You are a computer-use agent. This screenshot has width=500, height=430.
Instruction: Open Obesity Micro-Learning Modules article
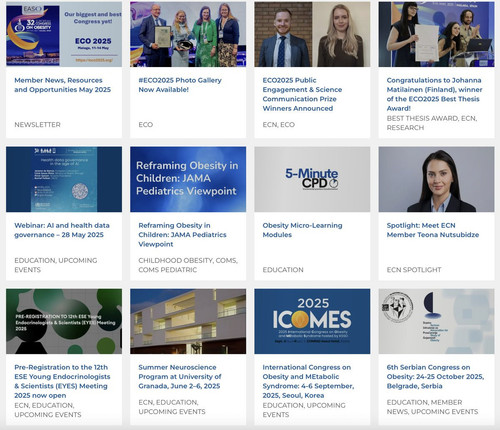302,230
